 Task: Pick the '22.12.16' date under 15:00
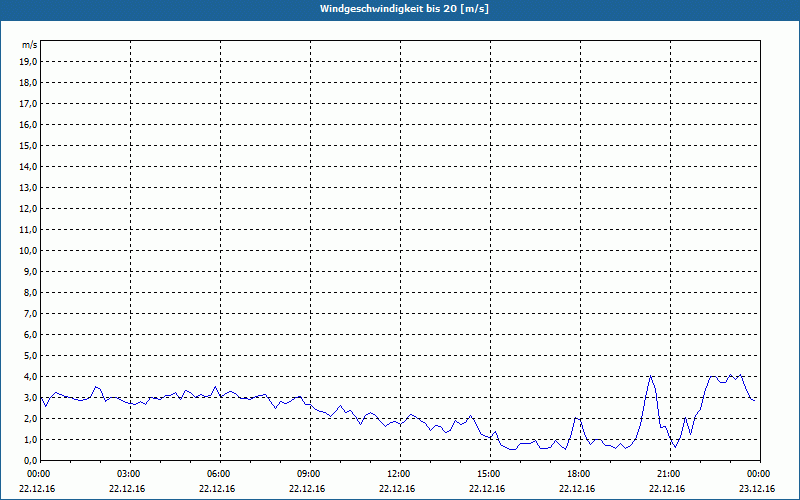pos(487,489)
